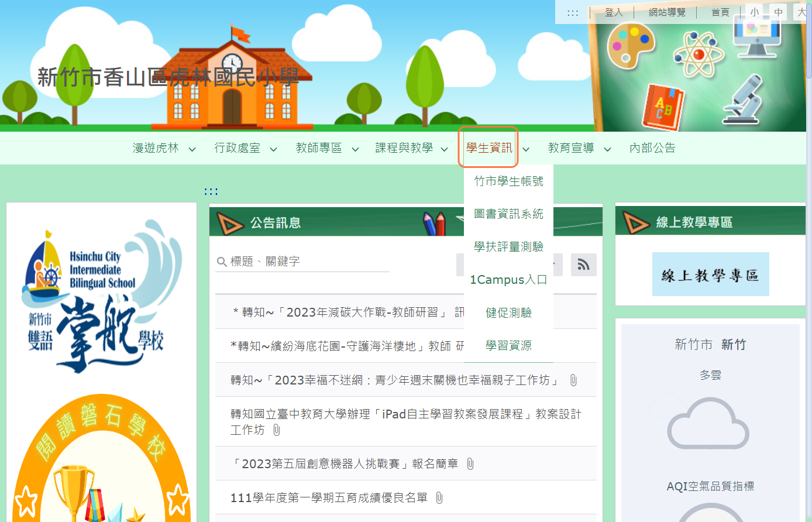Image resolution: width=812 pixels, height=522 pixels.
Task: Click 登入 link
Action: coord(614,12)
